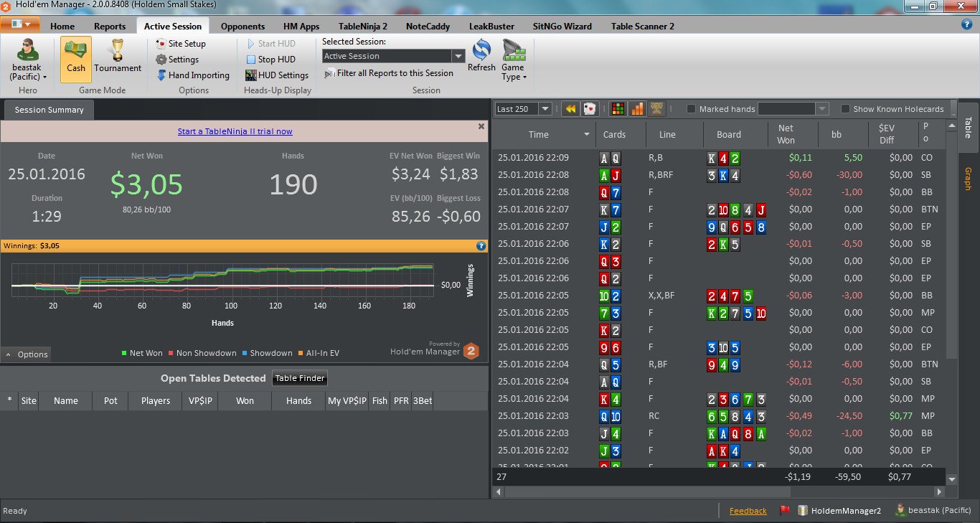Open the orange application menu button
The image size is (980, 523).
pos(20,25)
